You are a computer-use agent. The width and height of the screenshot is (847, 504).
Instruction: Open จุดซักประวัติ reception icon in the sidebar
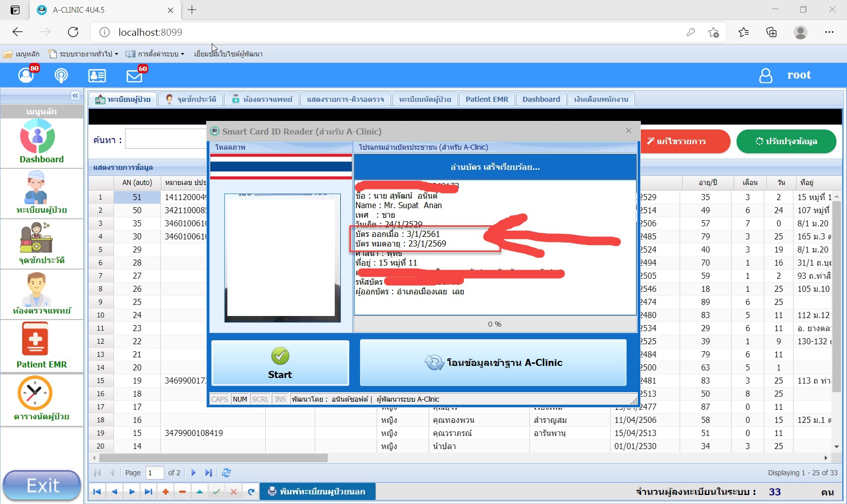click(x=36, y=237)
